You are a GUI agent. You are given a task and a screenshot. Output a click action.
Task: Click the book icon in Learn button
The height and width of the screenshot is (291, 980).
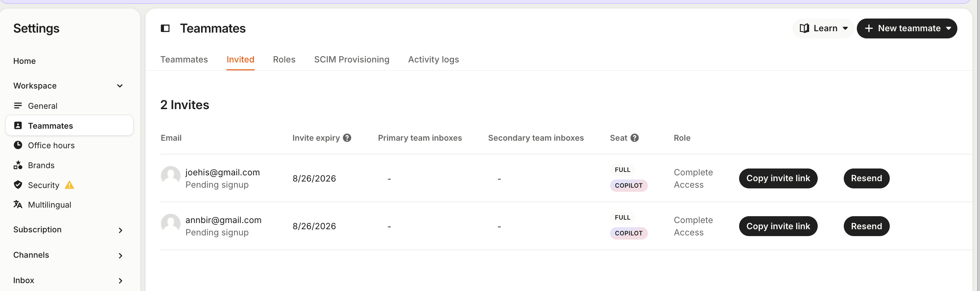point(804,28)
